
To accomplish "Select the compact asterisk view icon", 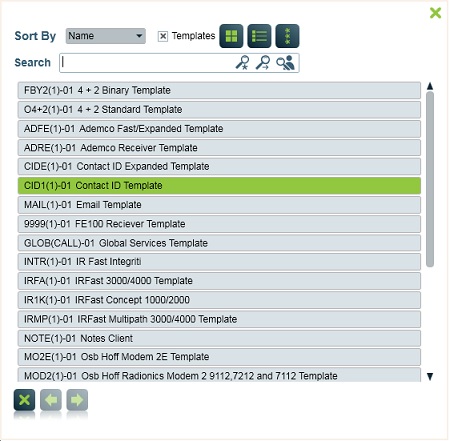I will pos(287,36).
